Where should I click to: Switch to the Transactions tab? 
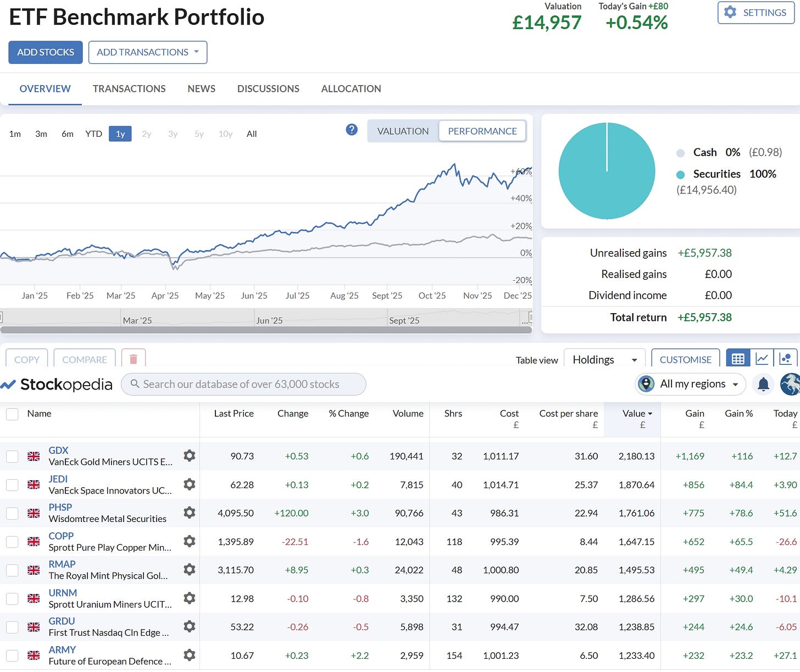tap(129, 88)
